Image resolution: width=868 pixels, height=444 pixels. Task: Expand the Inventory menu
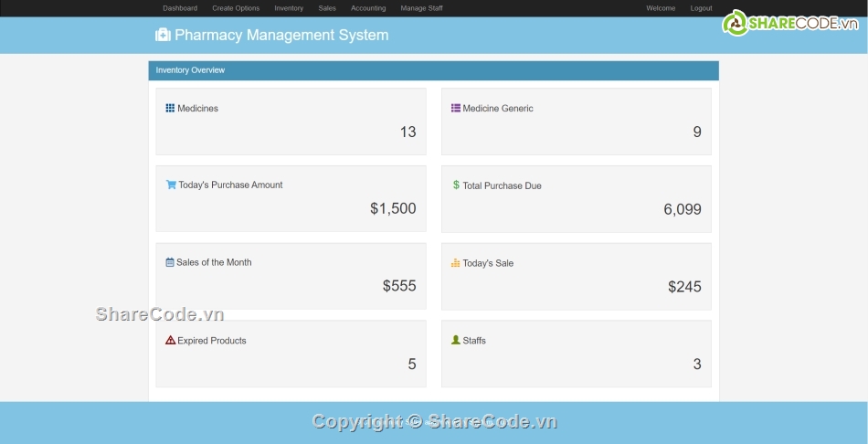coord(289,8)
